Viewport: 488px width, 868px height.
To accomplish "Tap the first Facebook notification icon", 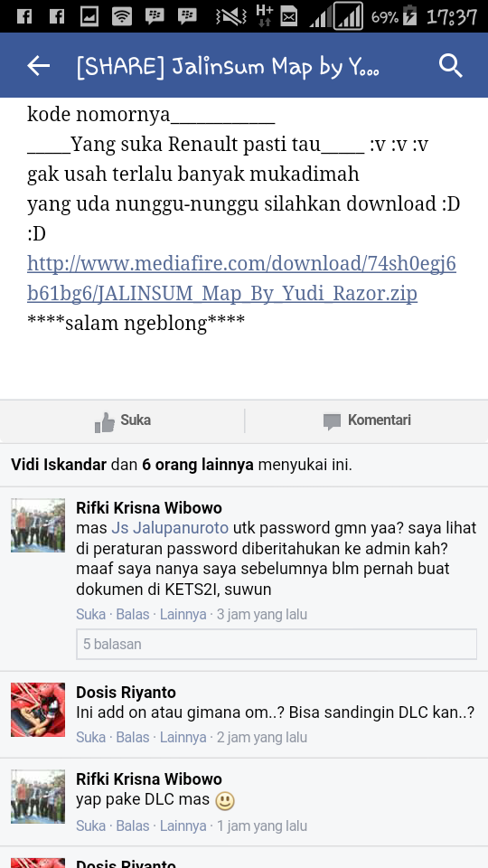I will coord(24,16).
